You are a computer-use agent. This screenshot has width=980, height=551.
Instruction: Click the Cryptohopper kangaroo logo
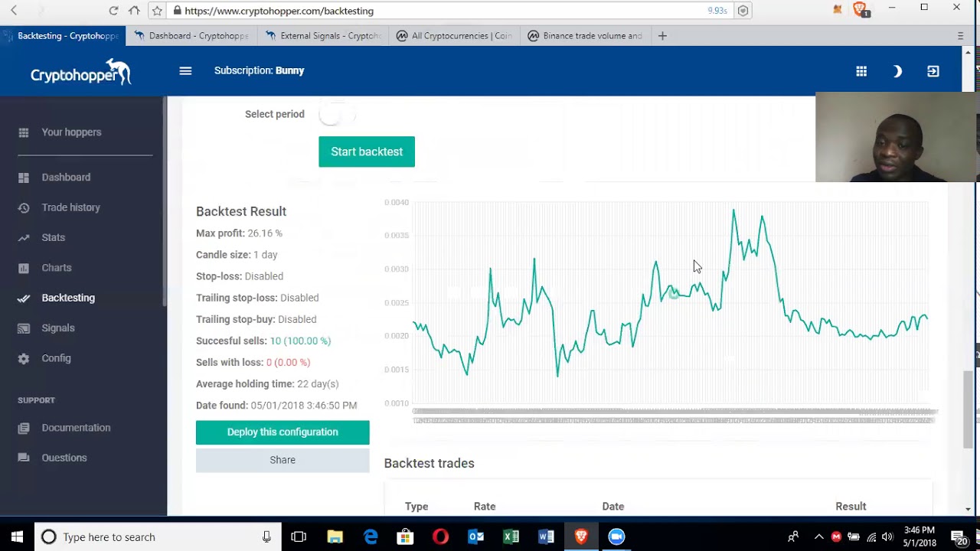pos(80,73)
